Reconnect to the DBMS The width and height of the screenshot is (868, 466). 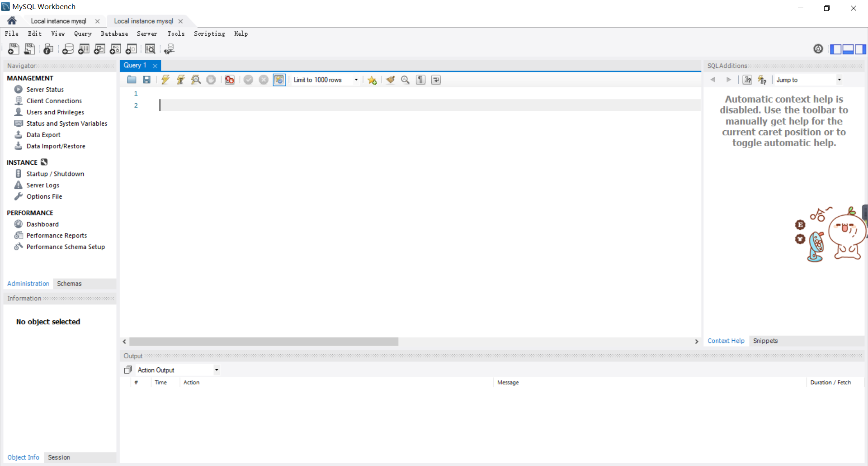pyautogui.click(x=169, y=49)
